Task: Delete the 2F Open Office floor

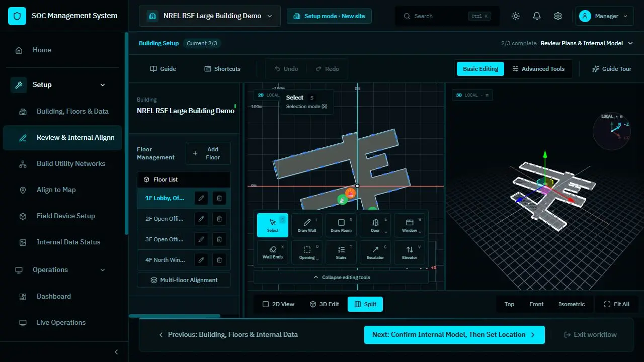Action: click(219, 219)
